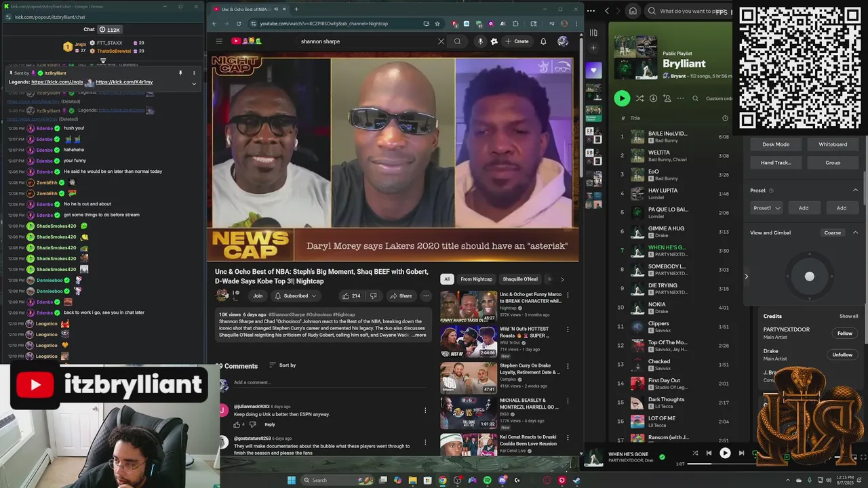Image resolution: width=868 pixels, height=488 pixels.
Task: Seek in the Spotify progress bar
Action: click(x=726, y=464)
